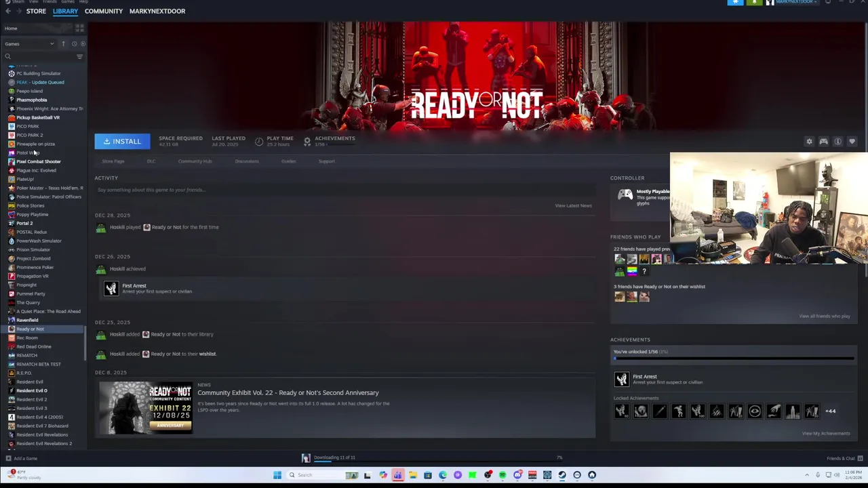
Task: Open the STORE tab
Action: [x=36, y=12]
